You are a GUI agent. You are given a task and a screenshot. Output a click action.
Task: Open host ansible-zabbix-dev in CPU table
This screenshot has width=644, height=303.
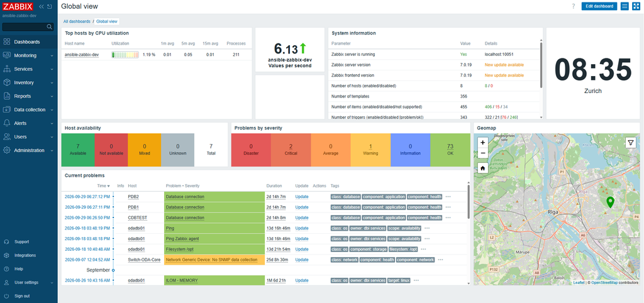pos(82,54)
